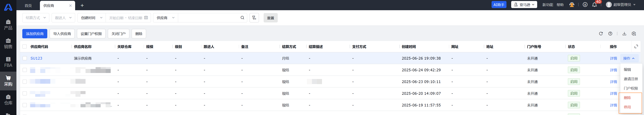Open the 仓库 sidebar module
Image resolution: width=644 pixels, height=115 pixels.
pos(8,100)
